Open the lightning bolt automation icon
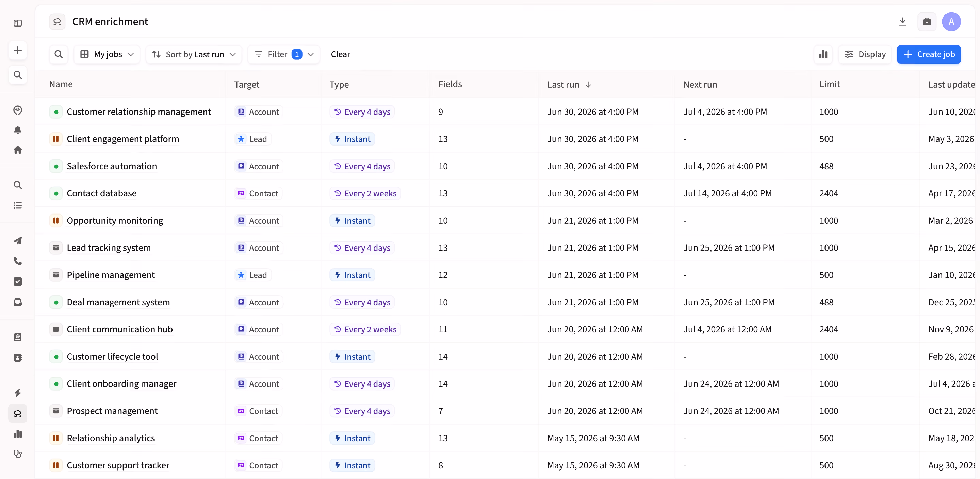This screenshot has height=479, width=980. 17,393
